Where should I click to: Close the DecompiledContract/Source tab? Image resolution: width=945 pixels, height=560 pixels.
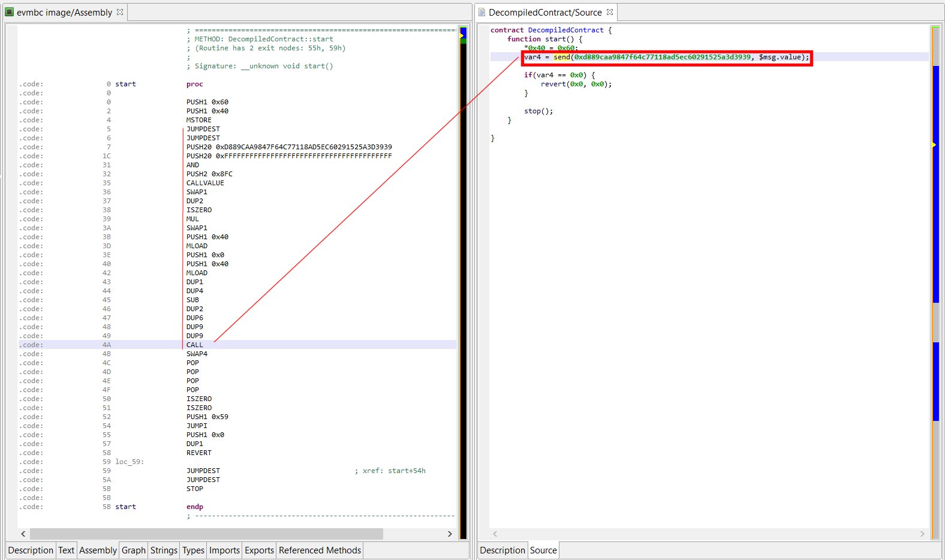[610, 12]
